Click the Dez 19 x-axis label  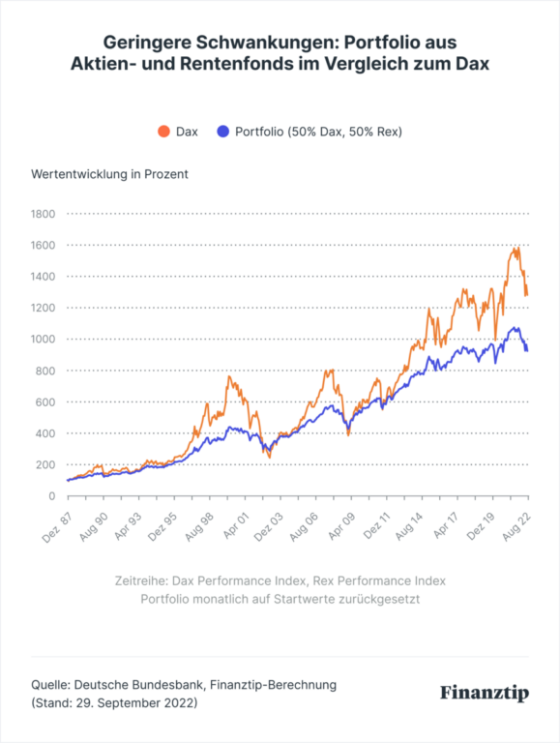click(x=482, y=527)
